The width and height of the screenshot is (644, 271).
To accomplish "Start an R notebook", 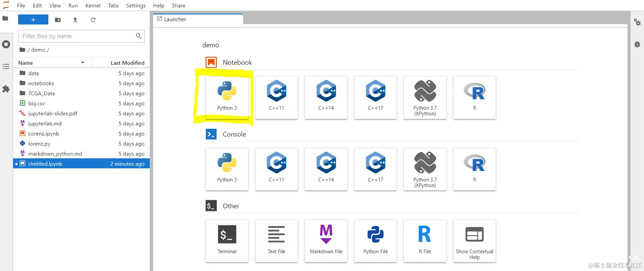I will tap(474, 98).
